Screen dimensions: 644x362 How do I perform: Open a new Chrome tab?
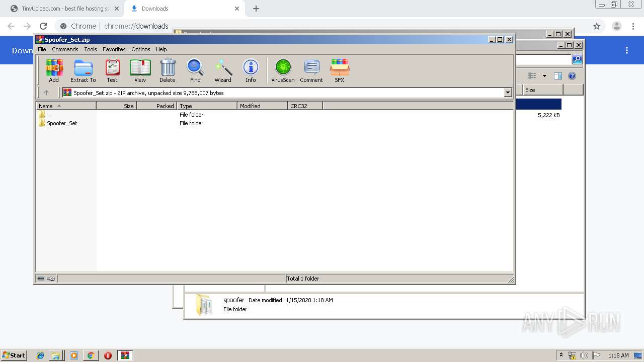pyautogui.click(x=256, y=9)
